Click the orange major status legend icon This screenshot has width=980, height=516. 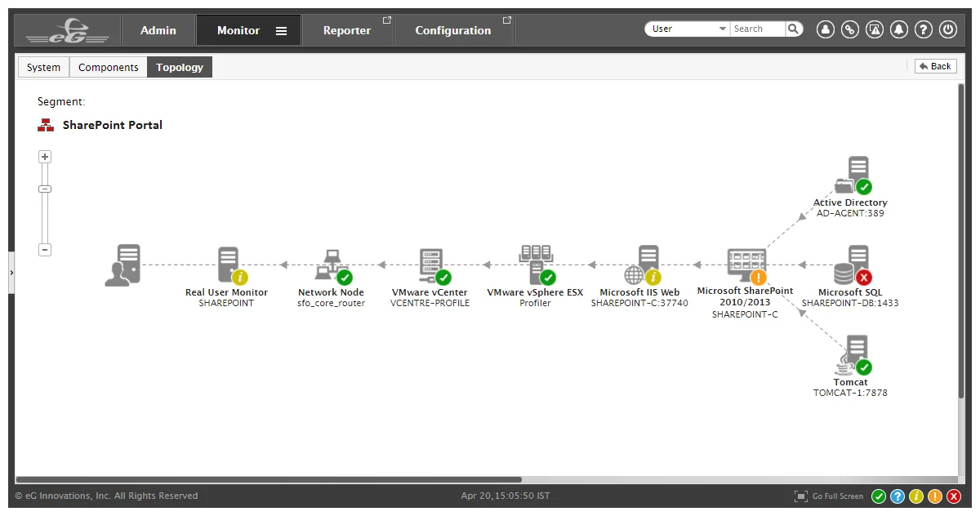pyautogui.click(x=935, y=496)
